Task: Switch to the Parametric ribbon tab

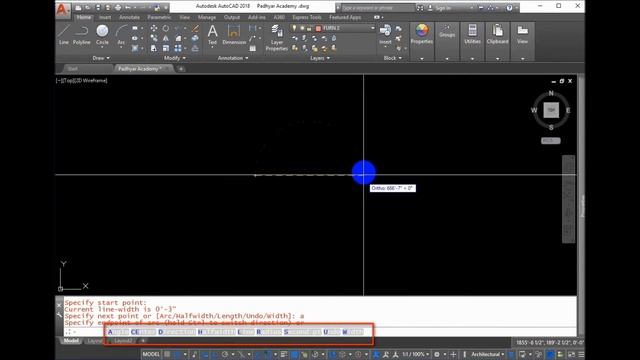Action: [159, 17]
